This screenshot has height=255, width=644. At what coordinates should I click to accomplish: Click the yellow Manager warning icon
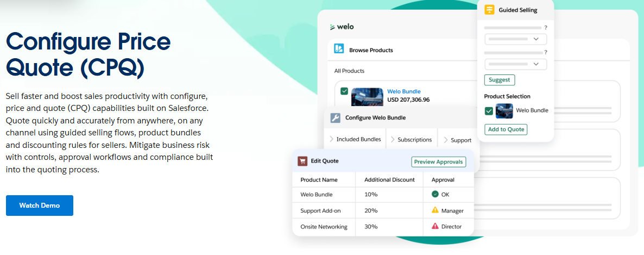pos(435,210)
